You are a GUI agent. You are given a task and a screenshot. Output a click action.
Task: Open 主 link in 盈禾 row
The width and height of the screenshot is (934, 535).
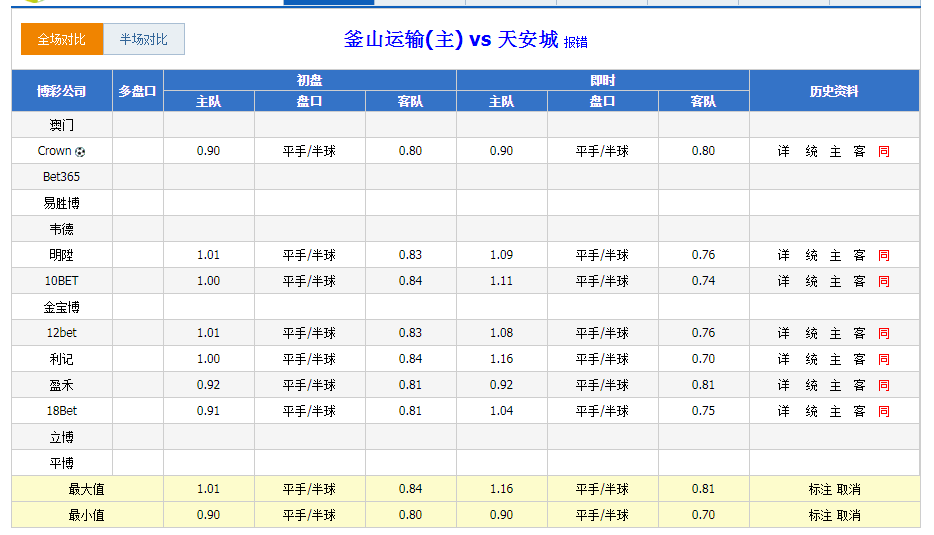pos(835,385)
